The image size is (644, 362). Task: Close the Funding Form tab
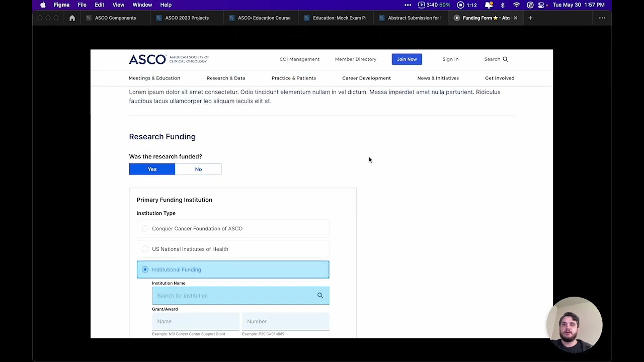515,18
